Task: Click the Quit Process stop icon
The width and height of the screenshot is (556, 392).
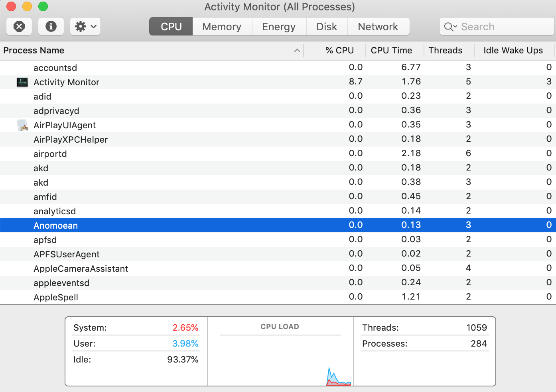Action: click(x=19, y=26)
